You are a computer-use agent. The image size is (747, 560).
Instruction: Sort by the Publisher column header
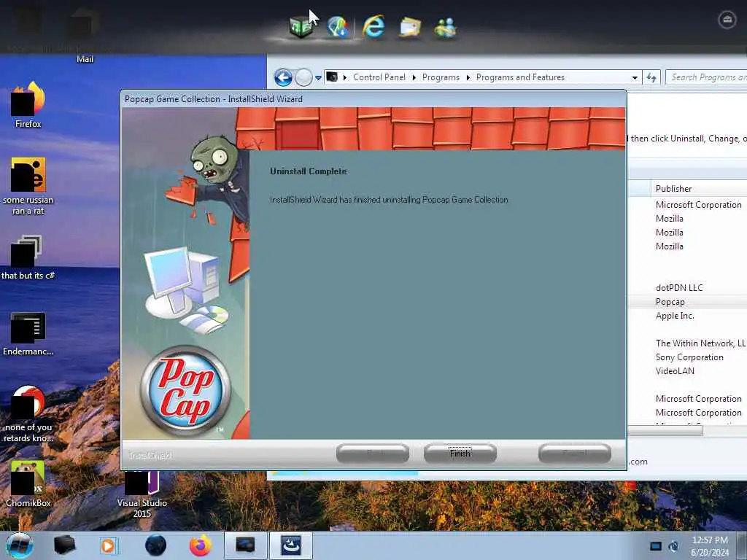coord(698,189)
